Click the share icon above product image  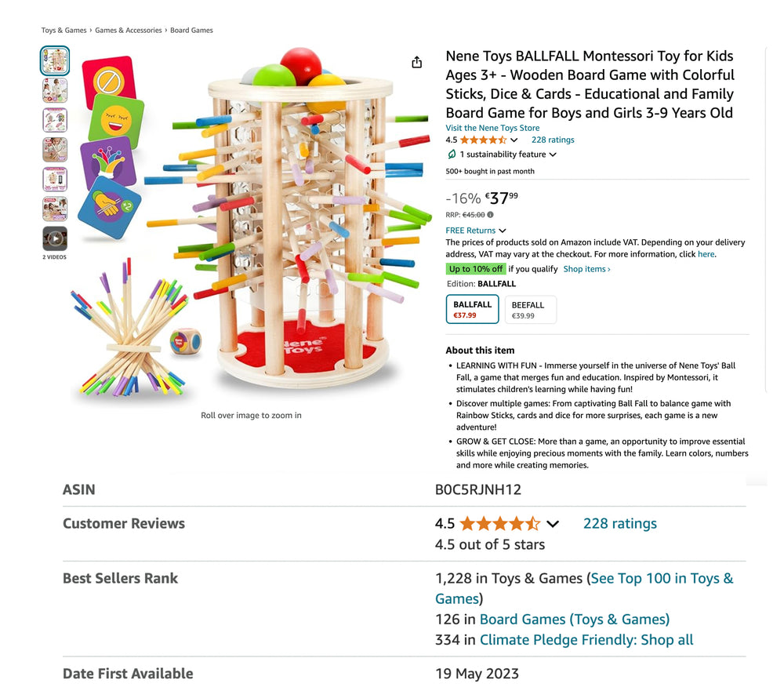coord(416,62)
